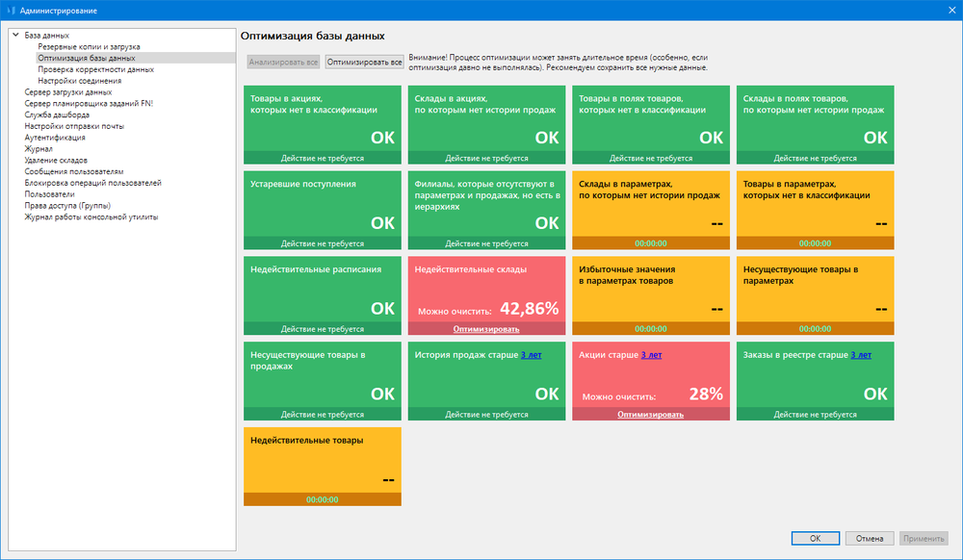Select Настройки отправки почты
The height and width of the screenshot is (560, 963).
pos(73,126)
